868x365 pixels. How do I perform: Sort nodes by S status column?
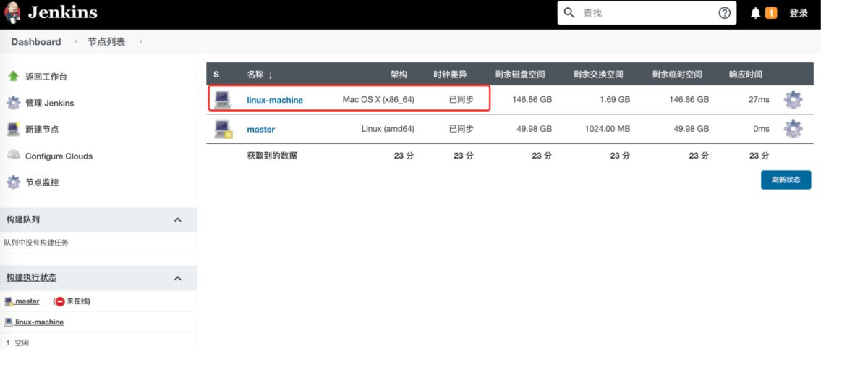[x=216, y=75]
